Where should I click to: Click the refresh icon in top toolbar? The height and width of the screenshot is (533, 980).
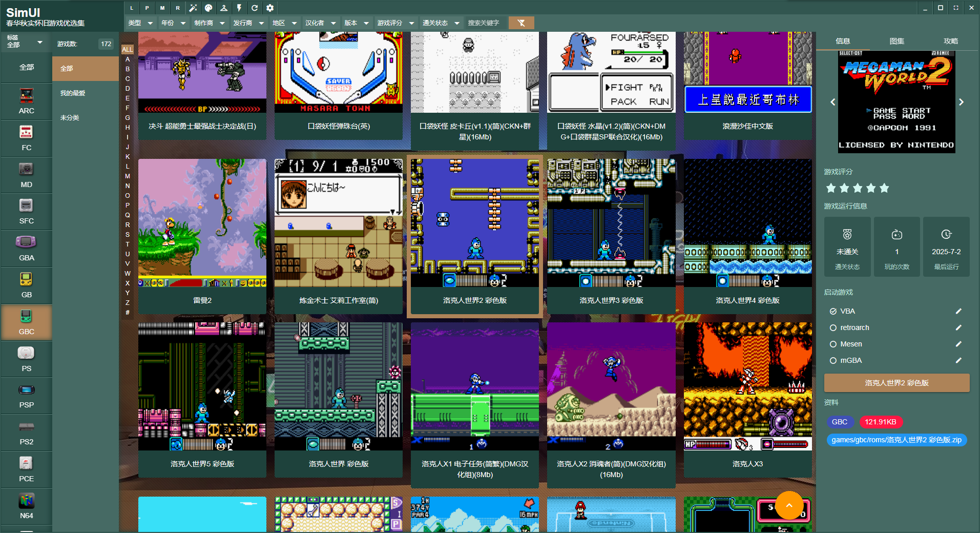coord(255,8)
